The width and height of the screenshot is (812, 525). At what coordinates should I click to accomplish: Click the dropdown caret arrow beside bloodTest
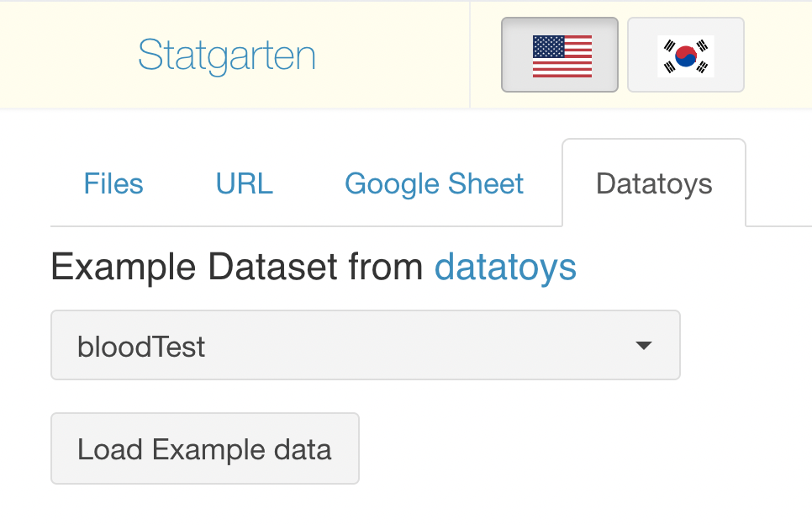click(644, 346)
